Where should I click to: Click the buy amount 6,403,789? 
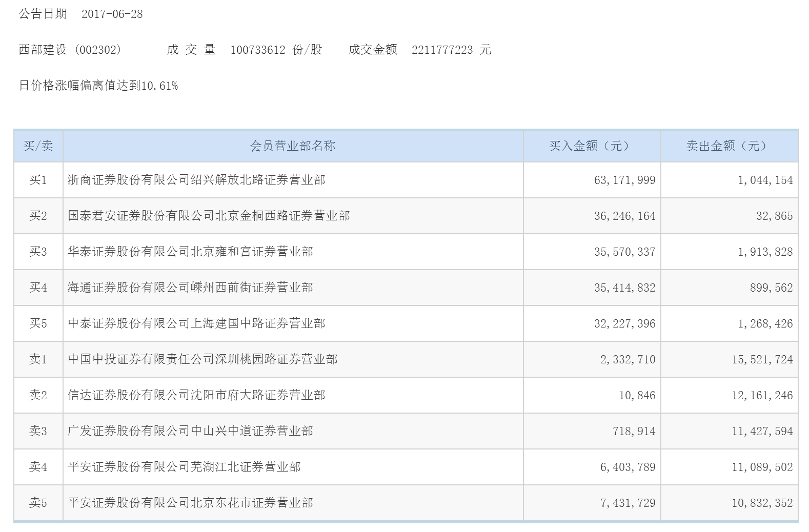tap(628, 467)
